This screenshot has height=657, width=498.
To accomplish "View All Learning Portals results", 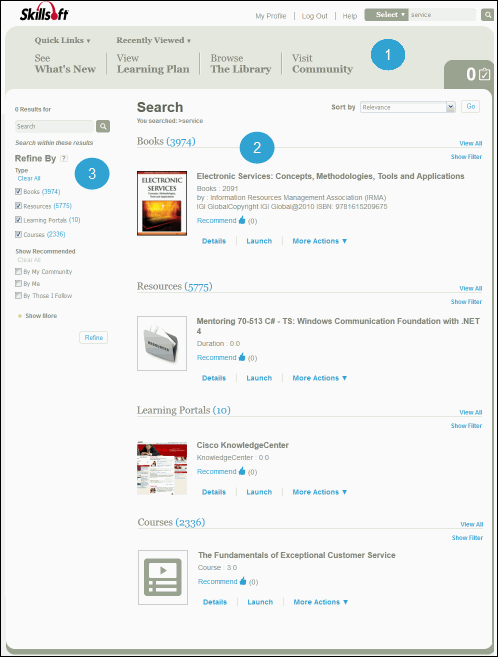I will point(471,412).
